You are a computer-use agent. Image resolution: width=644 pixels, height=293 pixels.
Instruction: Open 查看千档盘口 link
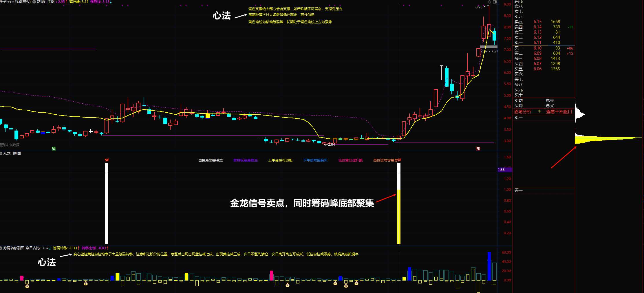559,112
